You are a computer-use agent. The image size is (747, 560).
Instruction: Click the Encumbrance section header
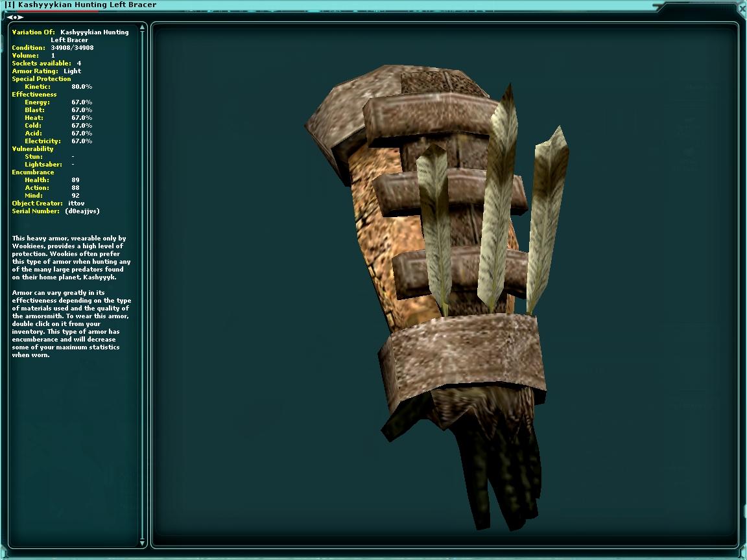(x=33, y=172)
